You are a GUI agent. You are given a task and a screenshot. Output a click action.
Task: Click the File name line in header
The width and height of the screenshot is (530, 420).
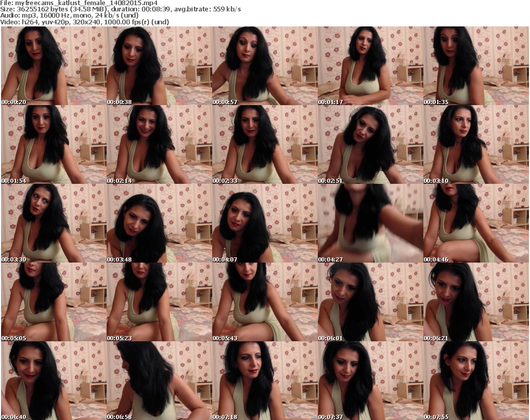pos(79,3)
